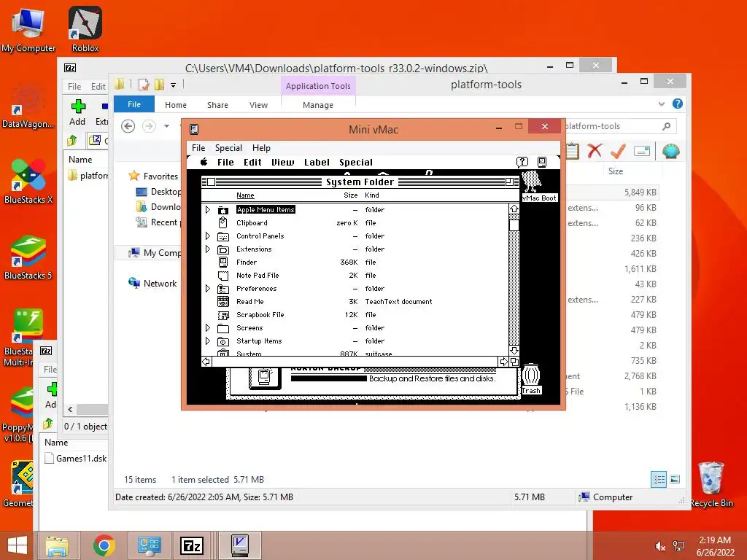Click Explorer back navigation button
The height and width of the screenshot is (560, 747).
128,126
